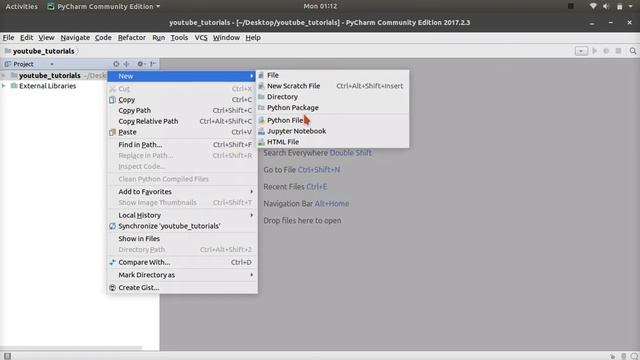
Task: Click Copy Relative Path entry
Action: [x=182, y=121]
